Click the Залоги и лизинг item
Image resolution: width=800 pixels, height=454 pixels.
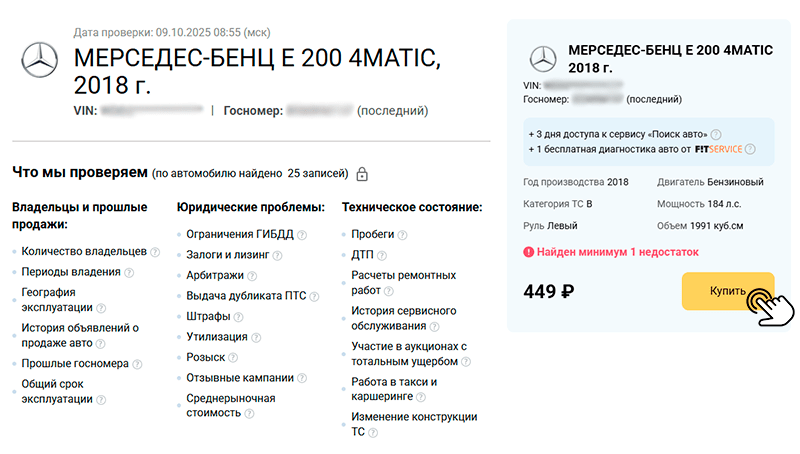233,255
